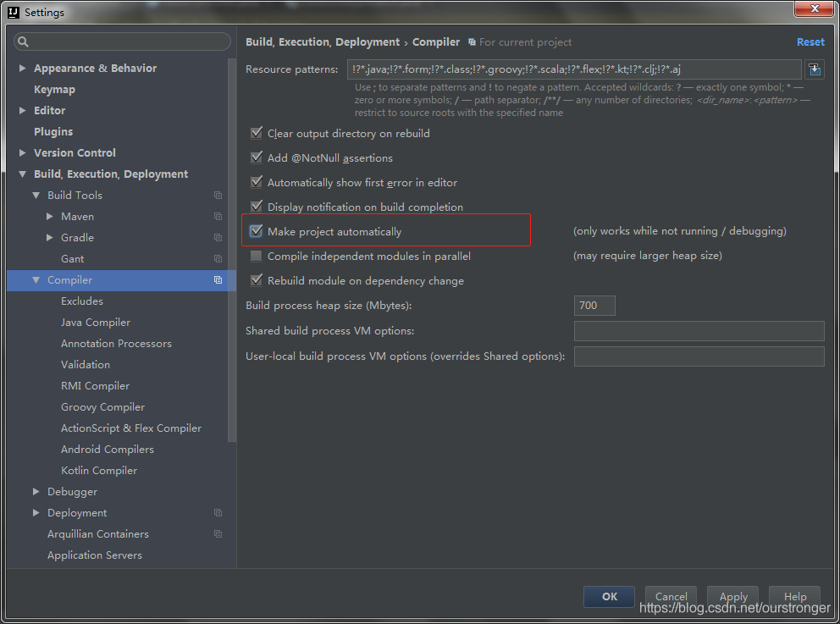Toggle Rebuild module on dependency change

click(x=257, y=280)
